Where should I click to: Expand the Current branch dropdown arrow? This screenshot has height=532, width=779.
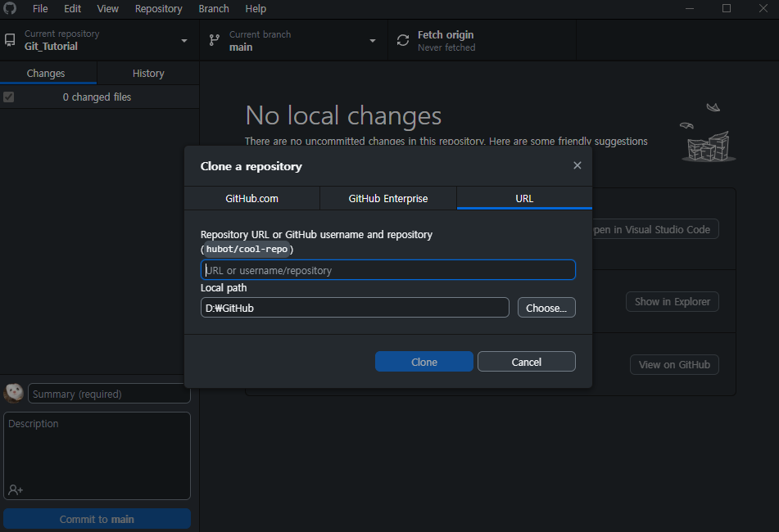point(373,41)
